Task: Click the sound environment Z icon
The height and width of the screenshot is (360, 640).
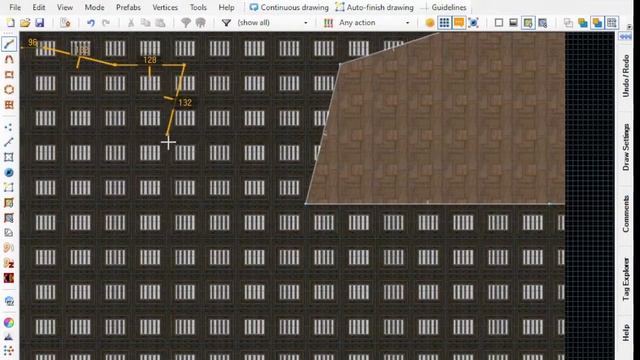Action: (9, 263)
